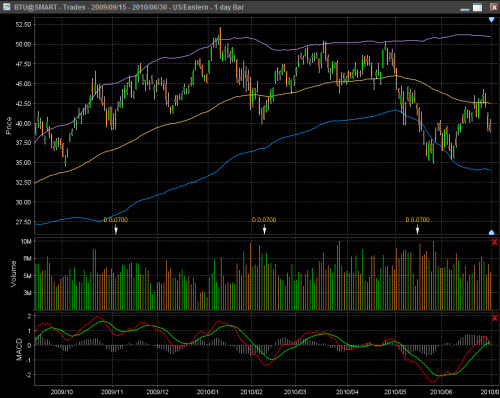
Task: Click the 2010/05 dividend arrow marker
Action: click(417, 229)
